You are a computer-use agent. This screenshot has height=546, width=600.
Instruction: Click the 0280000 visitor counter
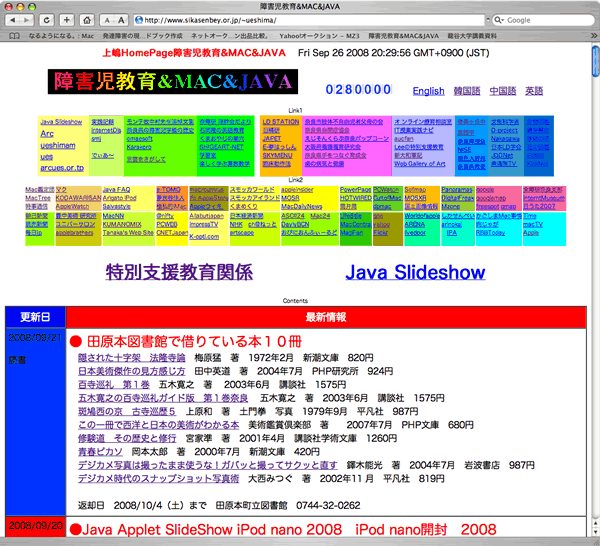pyautogui.click(x=358, y=90)
